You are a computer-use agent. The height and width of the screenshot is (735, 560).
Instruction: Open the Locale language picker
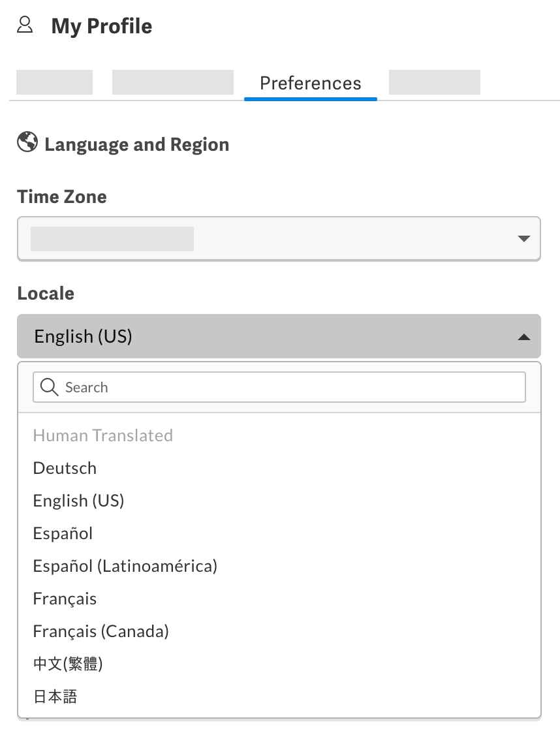(x=279, y=337)
